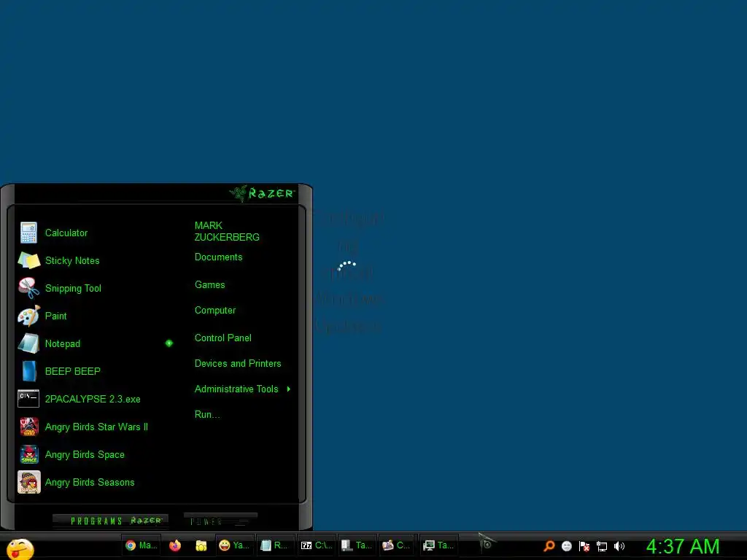Open Firefox from the taskbar
The height and width of the screenshot is (560, 747).
click(175, 545)
